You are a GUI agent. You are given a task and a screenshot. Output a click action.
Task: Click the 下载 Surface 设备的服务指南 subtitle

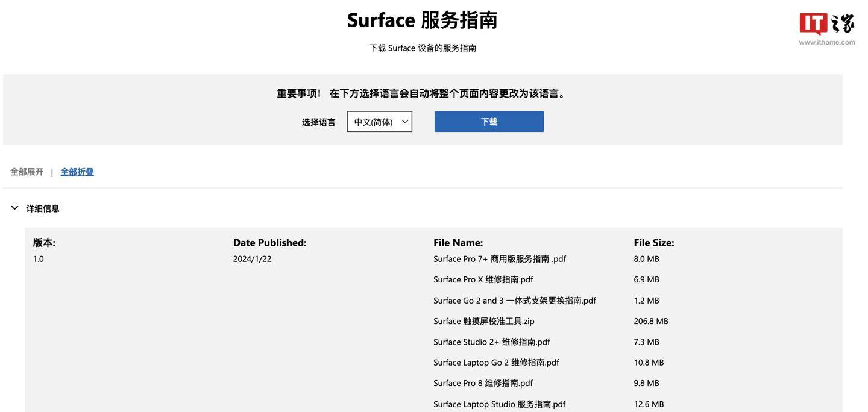423,48
